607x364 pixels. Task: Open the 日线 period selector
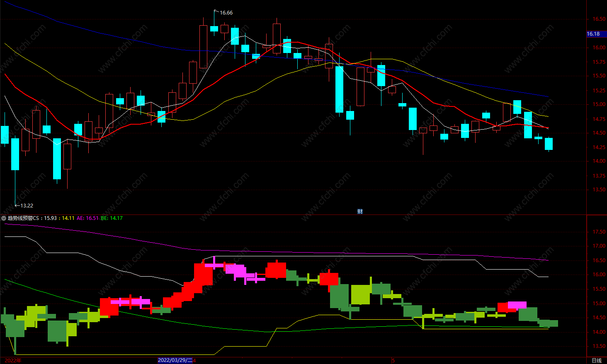[597, 360]
